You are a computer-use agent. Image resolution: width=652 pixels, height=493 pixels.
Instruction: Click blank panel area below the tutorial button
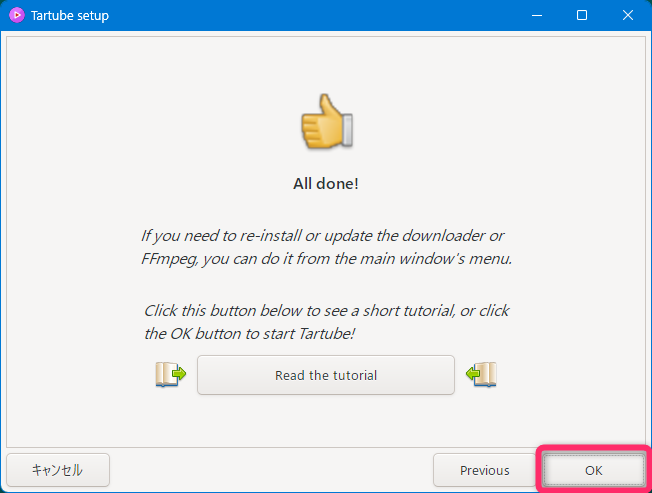click(x=326, y=422)
